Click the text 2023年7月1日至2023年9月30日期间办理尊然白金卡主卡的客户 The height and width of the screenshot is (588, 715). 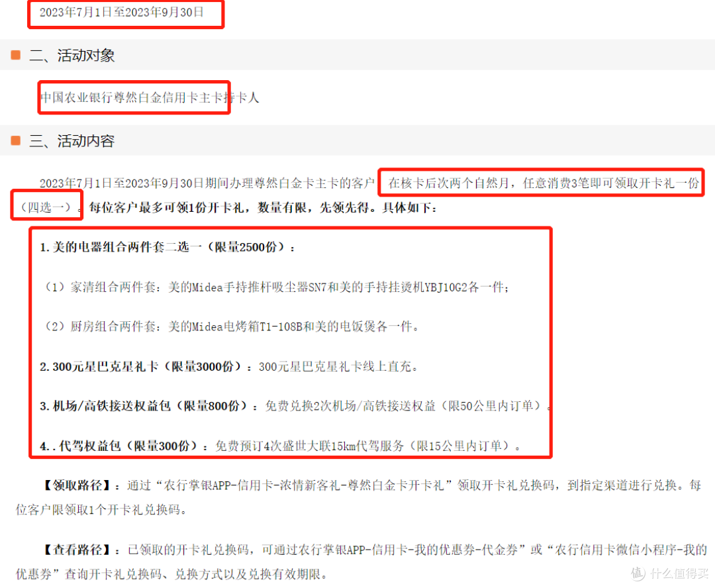[x=207, y=183]
